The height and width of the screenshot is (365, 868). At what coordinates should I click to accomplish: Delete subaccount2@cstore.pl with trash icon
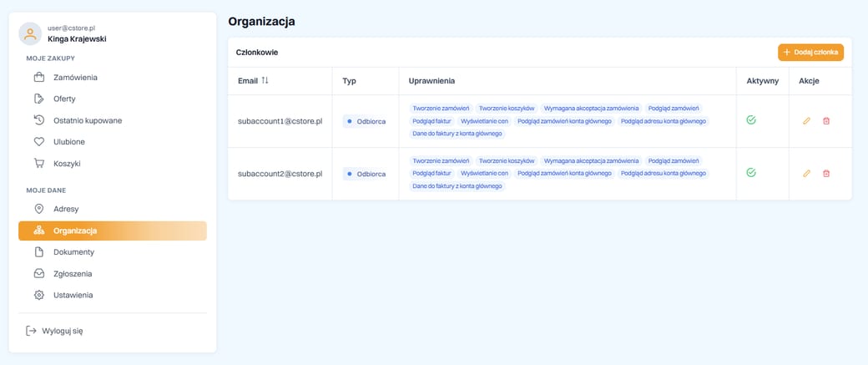[x=826, y=174]
